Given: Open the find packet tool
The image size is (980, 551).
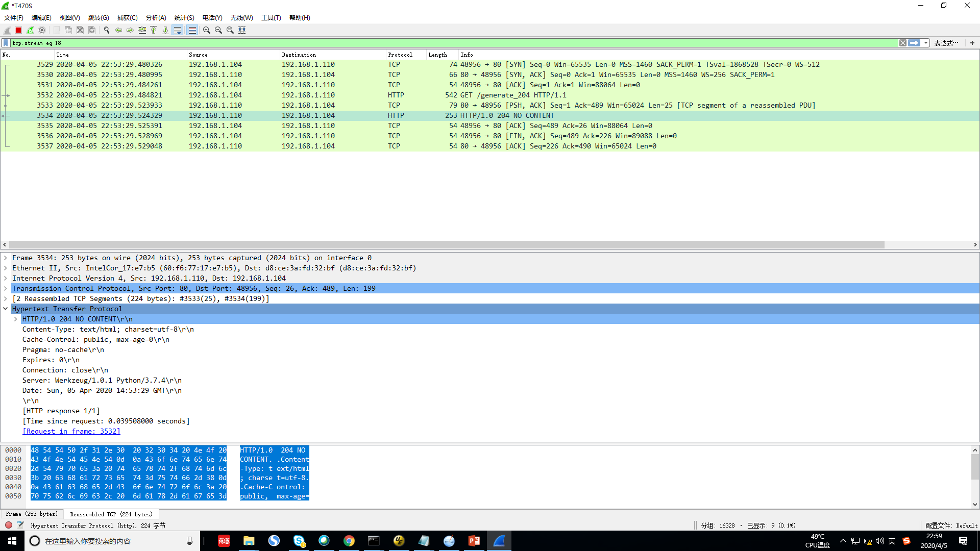Looking at the screenshot, I should click(106, 30).
